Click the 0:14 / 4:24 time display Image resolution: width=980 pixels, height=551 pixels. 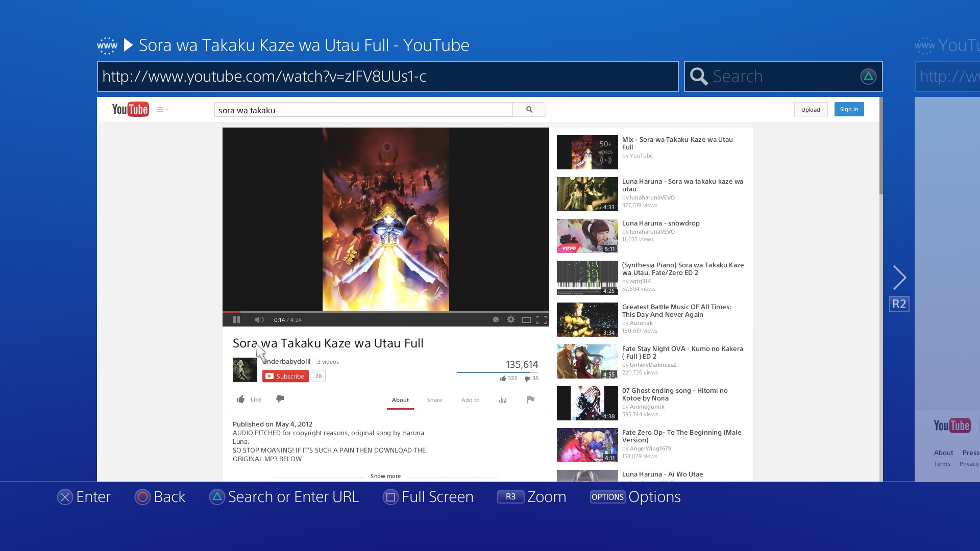click(288, 320)
